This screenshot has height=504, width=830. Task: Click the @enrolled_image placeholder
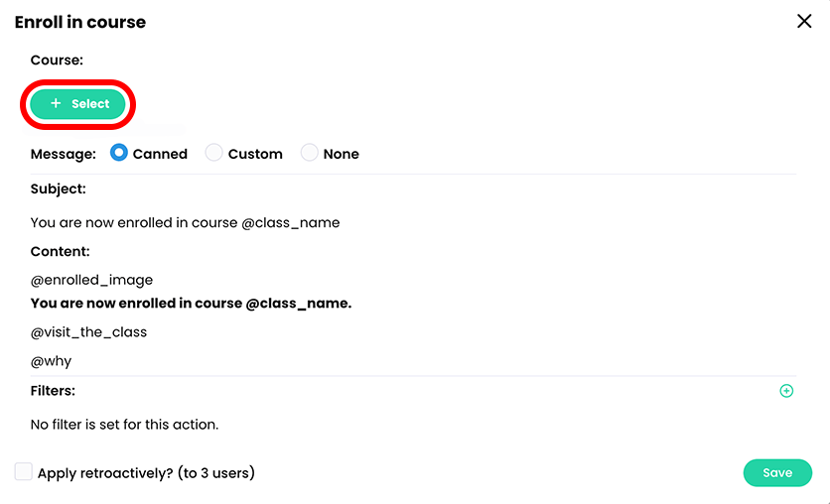point(91,280)
